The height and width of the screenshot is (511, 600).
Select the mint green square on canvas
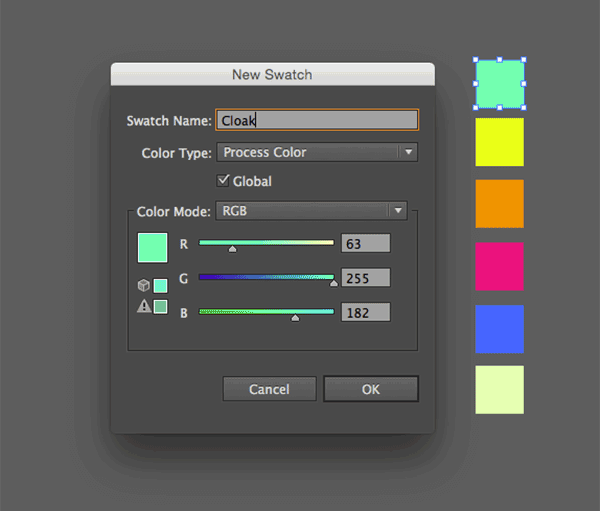[499, 84]
